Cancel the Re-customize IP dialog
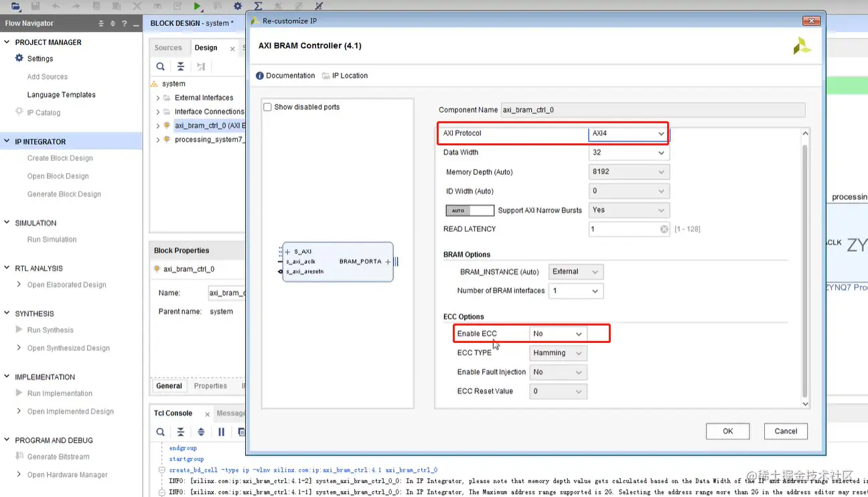The height and width of the screenshot is (497, 868). point(786,431)
